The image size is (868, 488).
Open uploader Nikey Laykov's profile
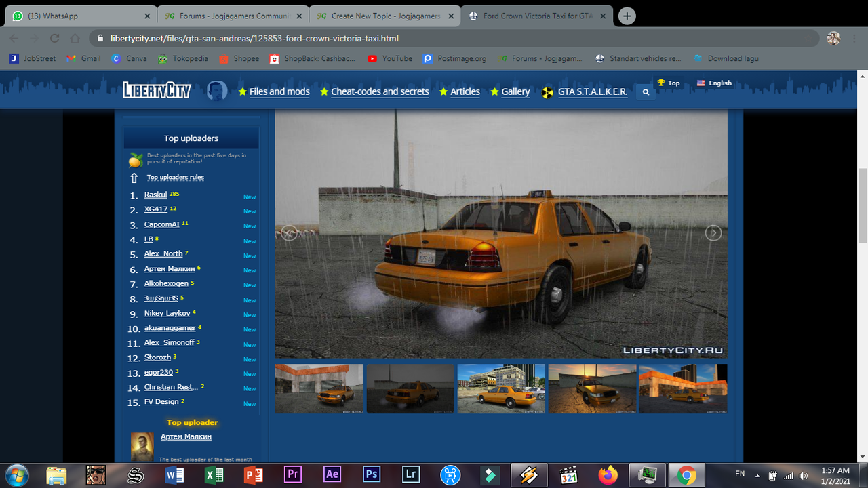tap(167, 314)
